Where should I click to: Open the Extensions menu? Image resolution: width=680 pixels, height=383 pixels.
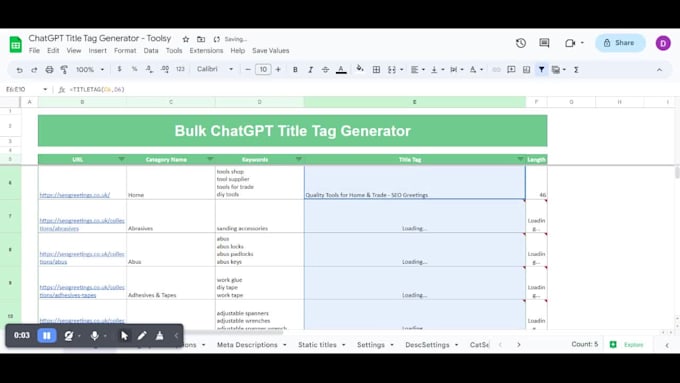click(206, 51)
